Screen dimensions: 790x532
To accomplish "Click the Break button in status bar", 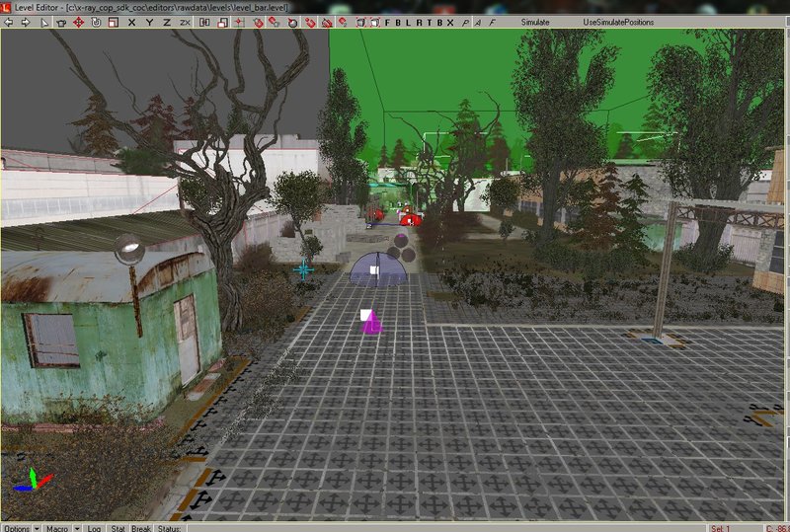I will coord(141,527).
